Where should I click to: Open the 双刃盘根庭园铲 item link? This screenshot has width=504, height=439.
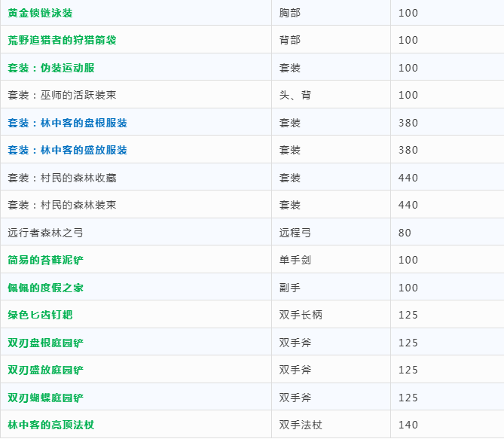point(45,343)
